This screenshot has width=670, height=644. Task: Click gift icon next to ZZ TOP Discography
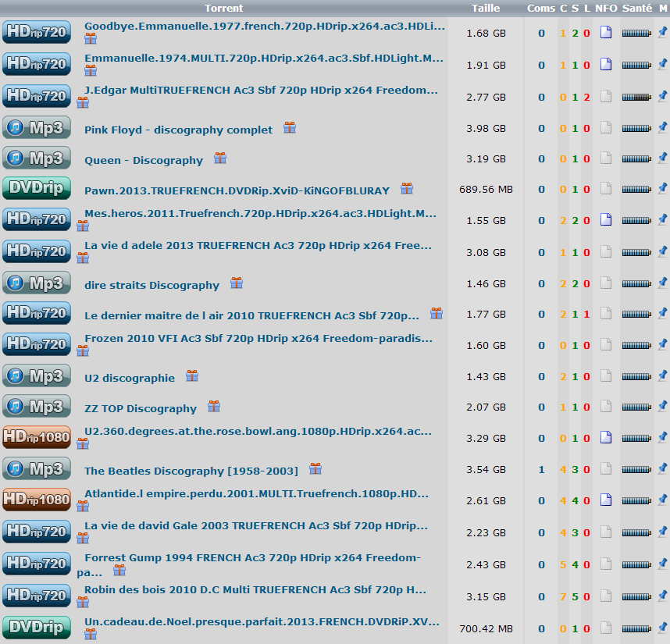click(x=214, y=406)
